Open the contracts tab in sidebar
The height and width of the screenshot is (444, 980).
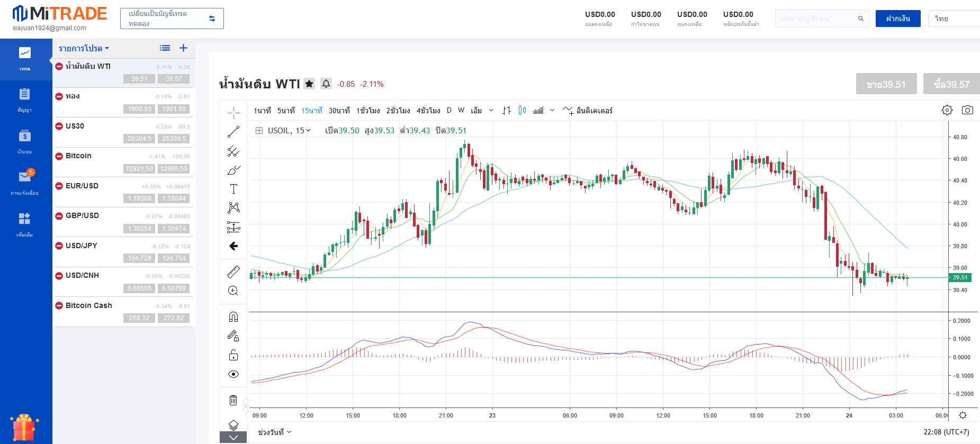click(x=24, y=101)
